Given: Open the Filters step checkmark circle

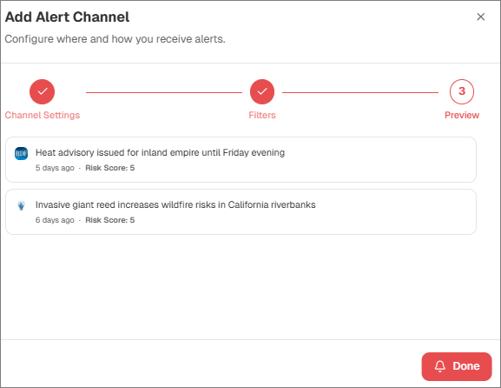Looking at the screenshot, I should tap(262, 92).
